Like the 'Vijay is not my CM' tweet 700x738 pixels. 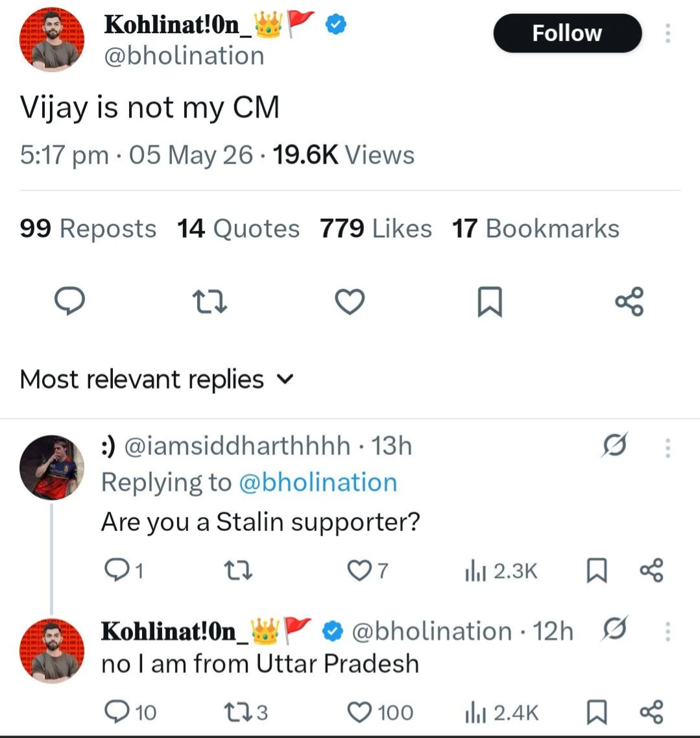[x=350, y=301]
